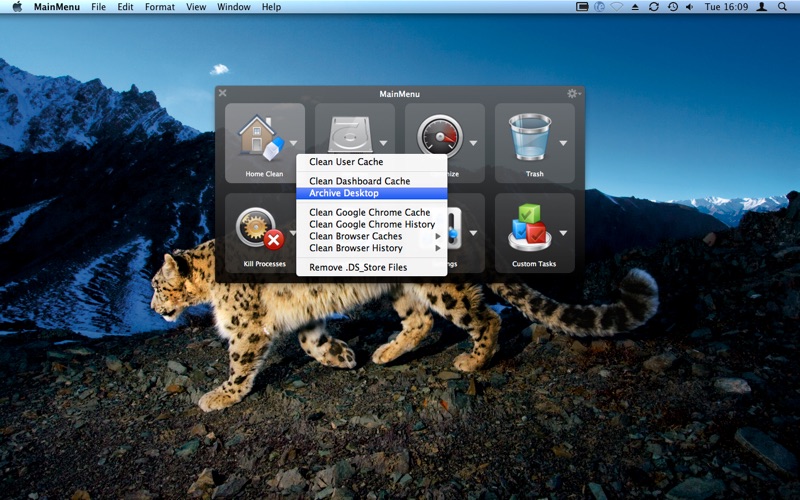
Task: Choose Remove .DS_Store Files
Action: pyautogui.click(x=371, y=267)
